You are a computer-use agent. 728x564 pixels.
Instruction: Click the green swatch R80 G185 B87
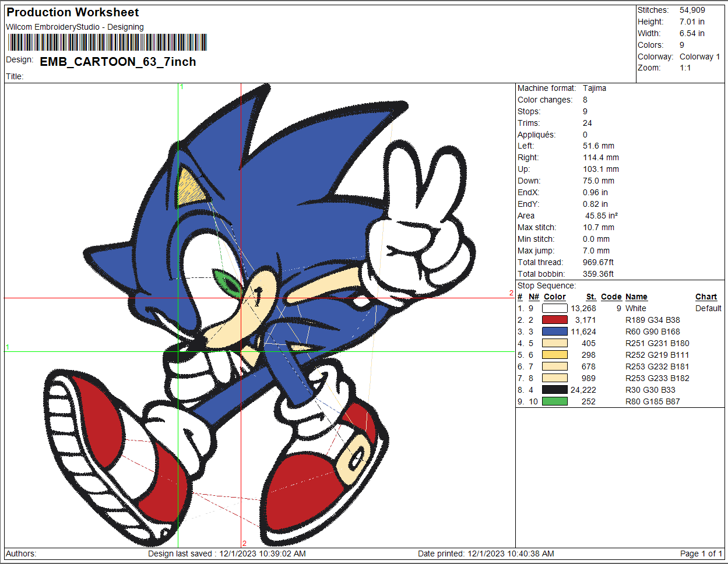(x=555, y=401)
